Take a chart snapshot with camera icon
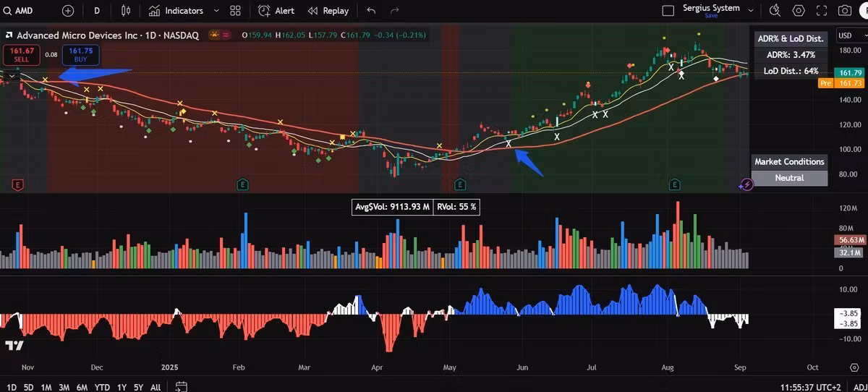The width and height of the screenshot is (868, 392). point(844,11)
